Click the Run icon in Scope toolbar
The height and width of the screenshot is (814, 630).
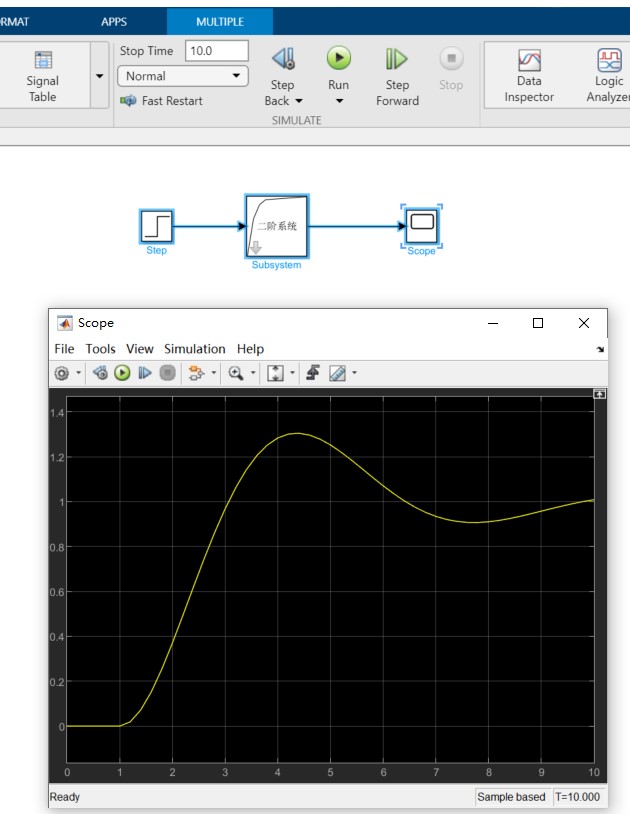click(x=122, y=373)
